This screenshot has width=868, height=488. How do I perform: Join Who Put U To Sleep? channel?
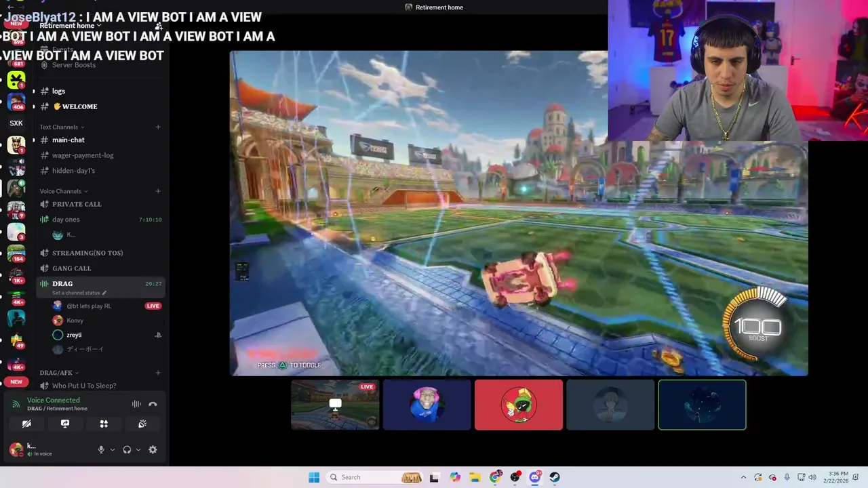[x=100, y=386]
